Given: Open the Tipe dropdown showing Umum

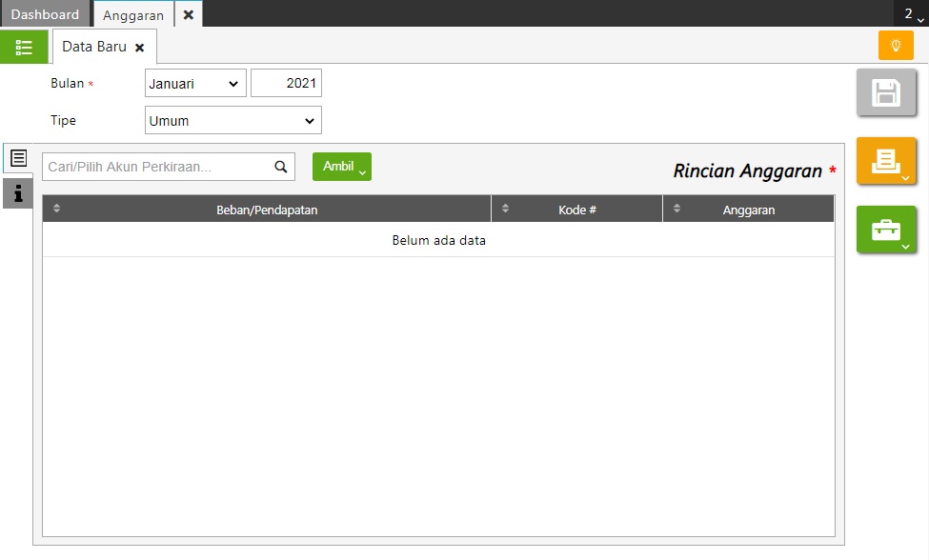Looking at the screenshot, I should [x=233, y=121].
